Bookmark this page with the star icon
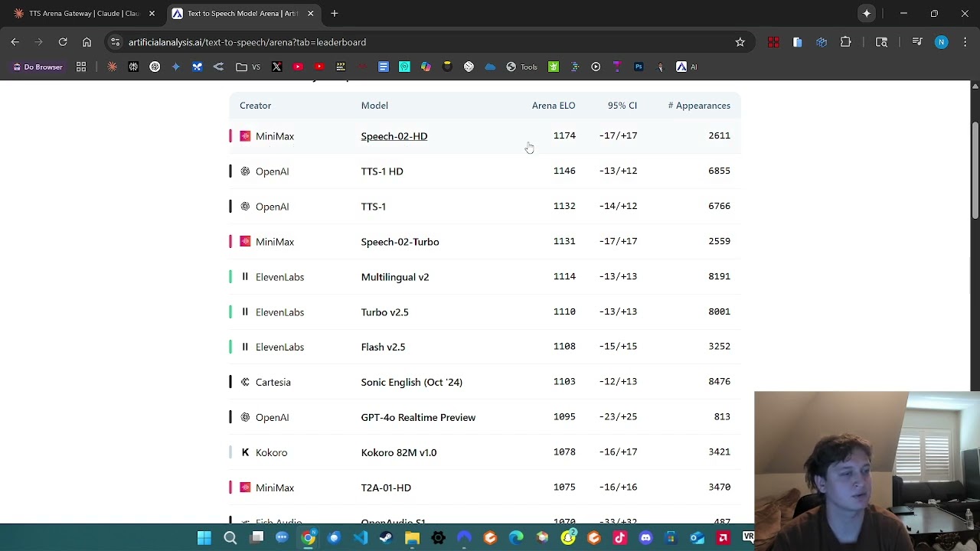 [740, 42]
